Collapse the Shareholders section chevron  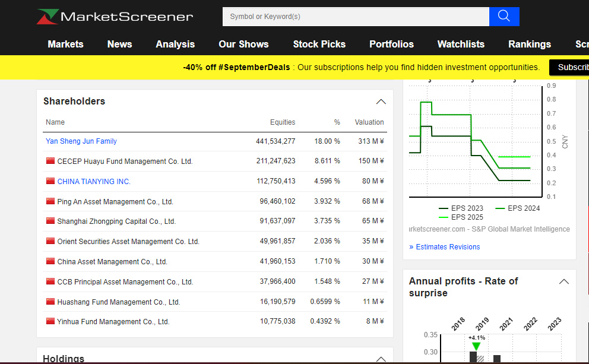pyautogui.click(x=381, y=102)
